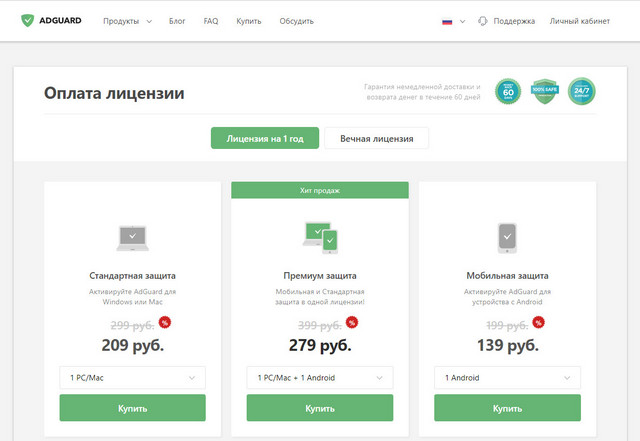The width and height of the screenshot is (640, 441).
Task: Open the Личный кабинет link
Action: pos(580,21)
